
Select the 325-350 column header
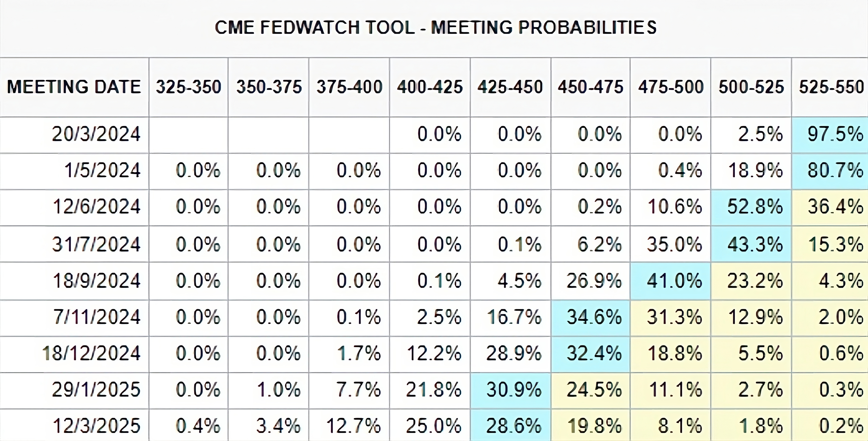(x=188, y=87)
